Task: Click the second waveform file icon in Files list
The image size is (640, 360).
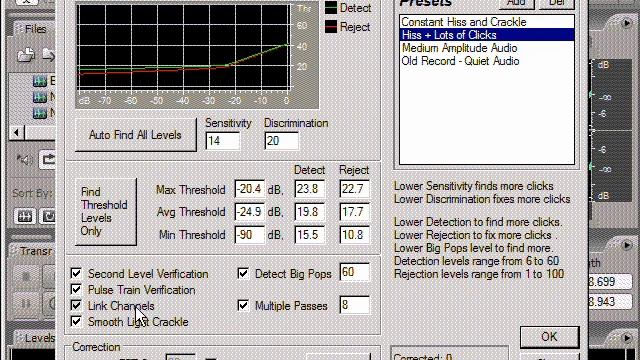Action: [40, 97]
